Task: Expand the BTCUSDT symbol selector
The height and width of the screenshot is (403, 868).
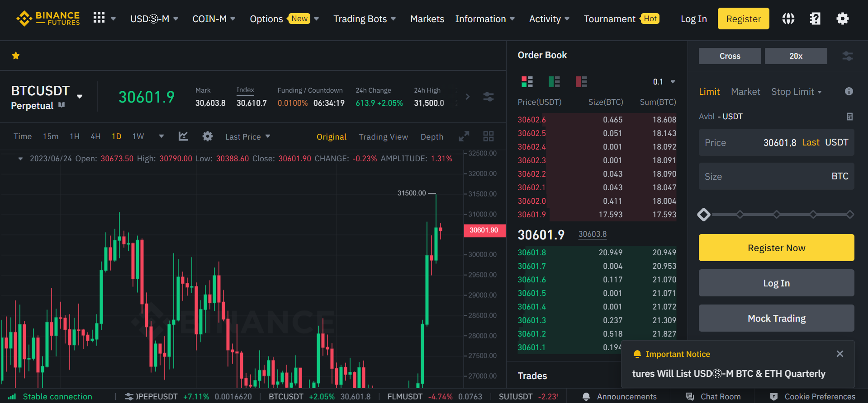Action: [x=80, y=96]
